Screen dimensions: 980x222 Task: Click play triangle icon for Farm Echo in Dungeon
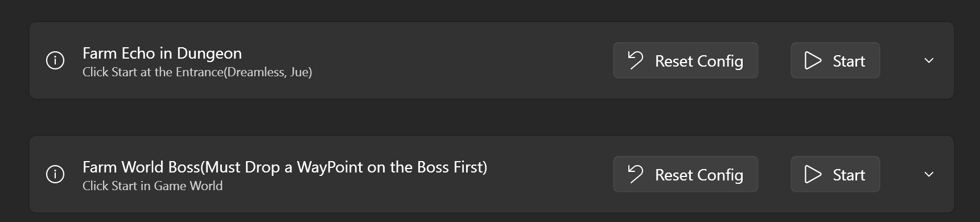813,60
